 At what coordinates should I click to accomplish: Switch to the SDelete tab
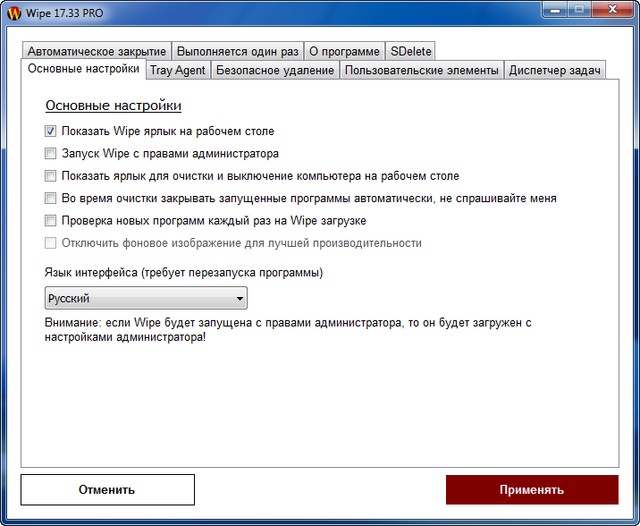click(410, 51)
